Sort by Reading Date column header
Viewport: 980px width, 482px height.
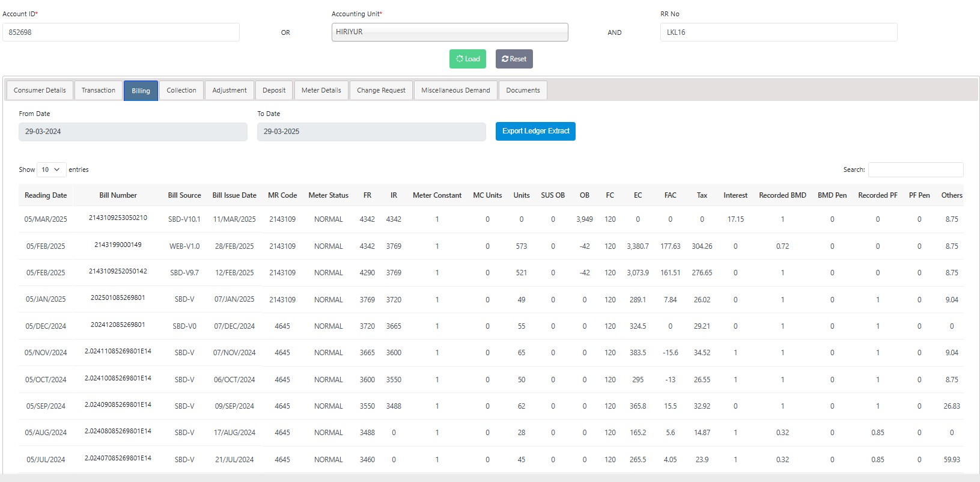(46, 195)
